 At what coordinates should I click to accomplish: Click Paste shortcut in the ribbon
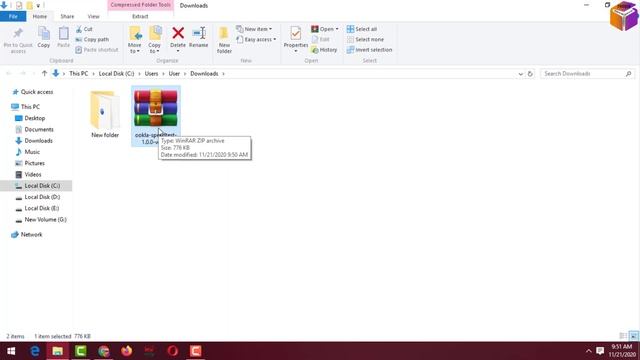click(97, 49)
